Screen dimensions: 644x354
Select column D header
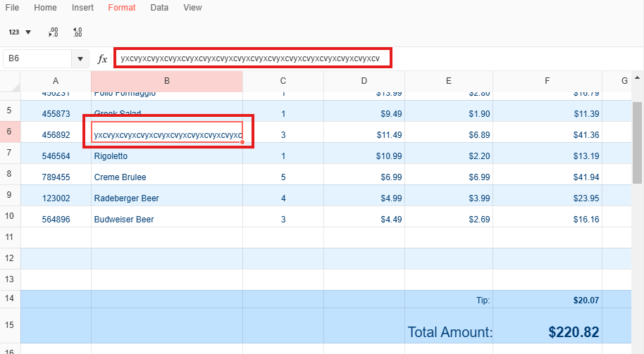(x=364, y=81)
